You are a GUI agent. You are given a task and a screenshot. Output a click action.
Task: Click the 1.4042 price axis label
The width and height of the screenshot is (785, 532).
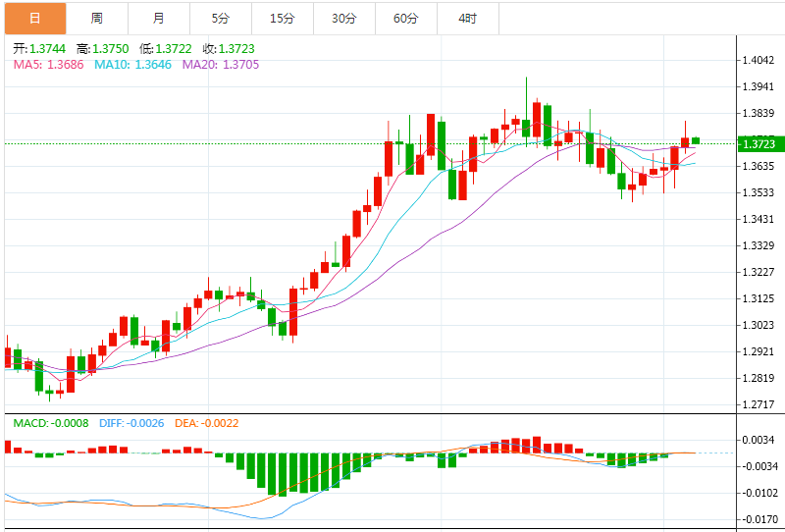point(759,61)
